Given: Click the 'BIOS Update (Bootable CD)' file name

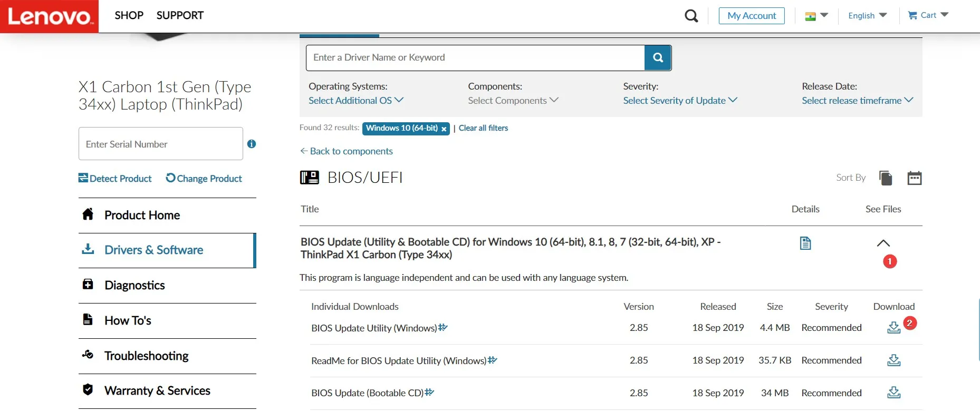Looking at the screenshot, I should point(368,393).
